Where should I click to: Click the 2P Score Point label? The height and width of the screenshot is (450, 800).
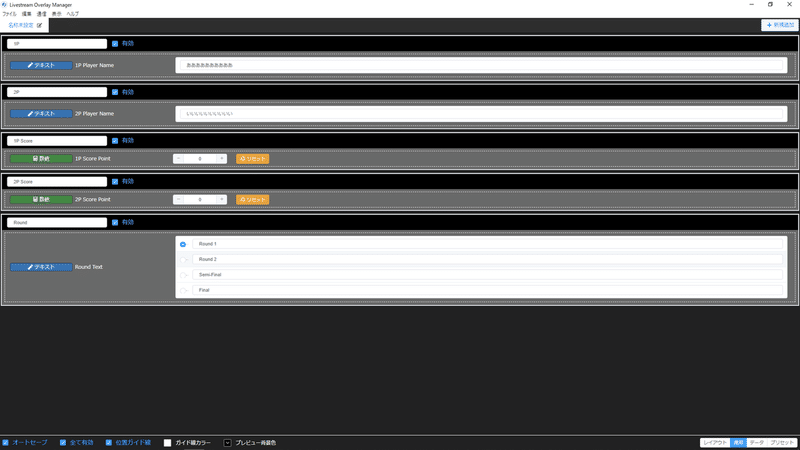tap(92, 199)
